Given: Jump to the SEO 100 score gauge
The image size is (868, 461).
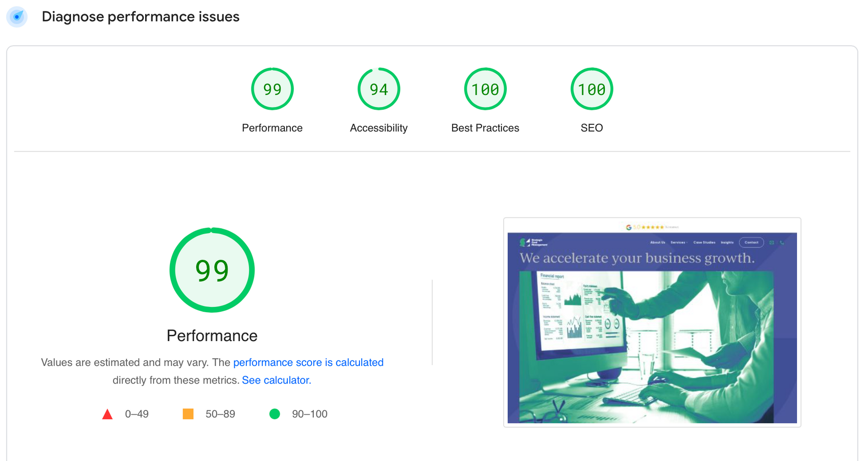Looking at the screenshot, I should coord(592,89).
